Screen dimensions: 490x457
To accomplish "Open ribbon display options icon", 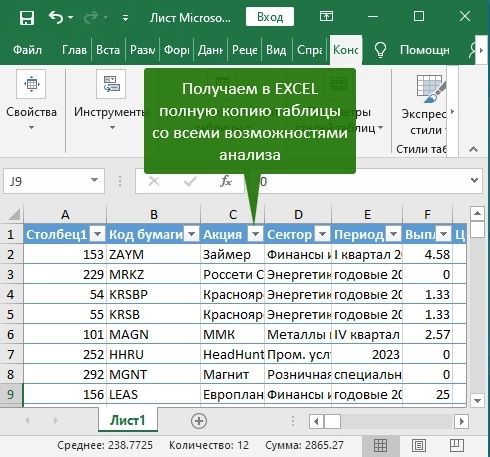I will (326, 16).
